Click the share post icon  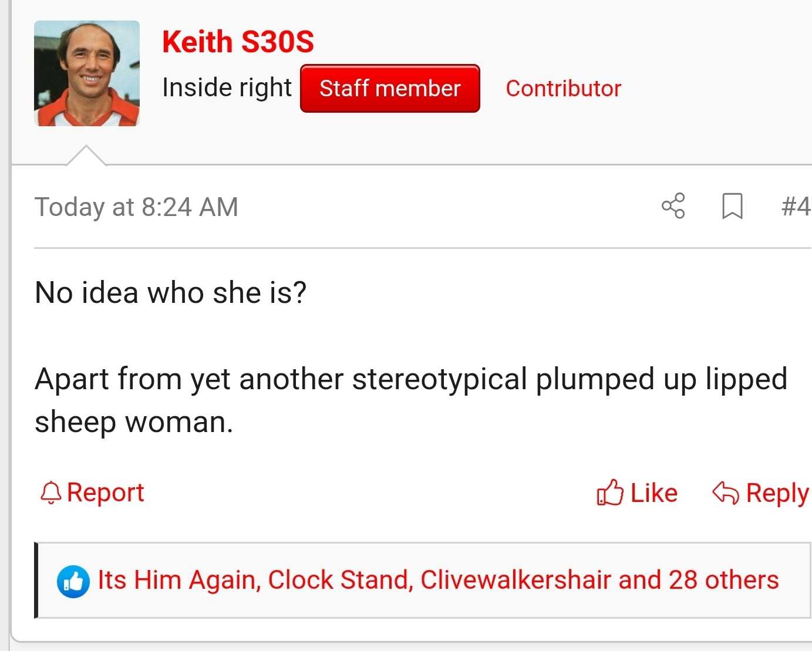point(673,206)
